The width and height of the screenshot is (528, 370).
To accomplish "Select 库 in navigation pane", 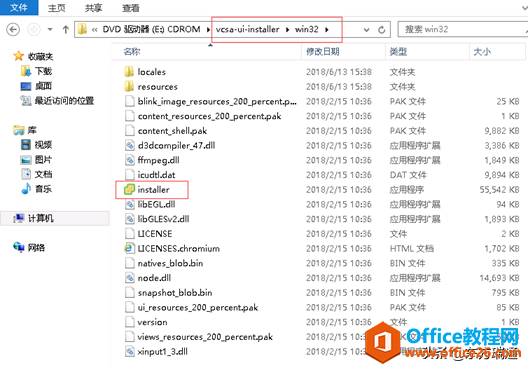I will tap(32, 130).
